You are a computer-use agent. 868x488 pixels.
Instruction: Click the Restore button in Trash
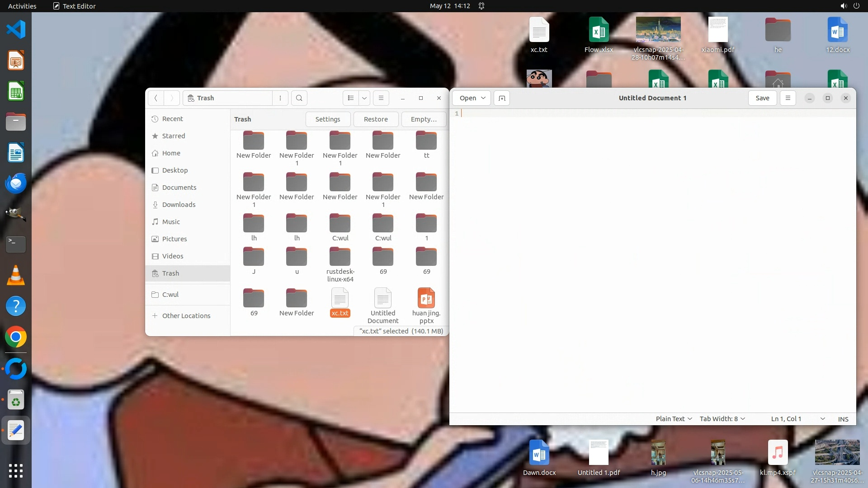[376, 119]
